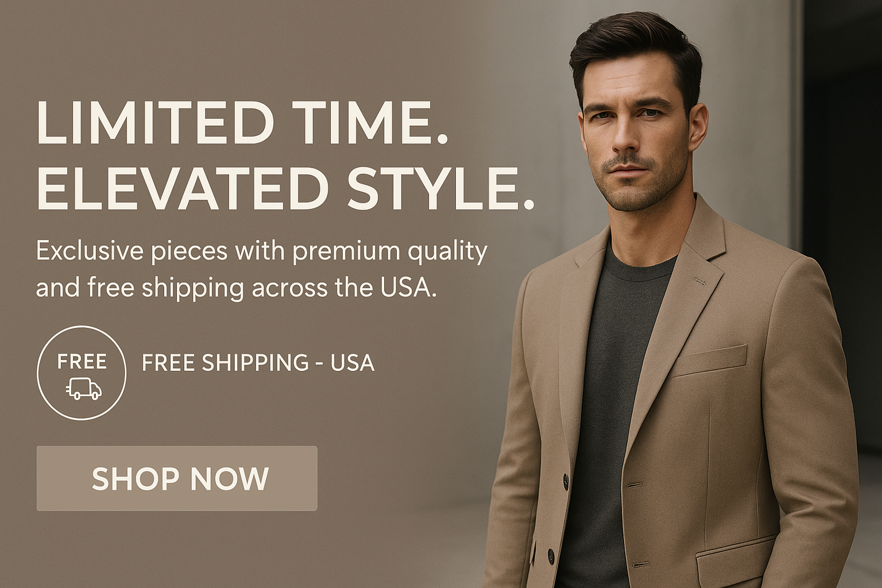Click the SHOP NOW button

point(177,478)
